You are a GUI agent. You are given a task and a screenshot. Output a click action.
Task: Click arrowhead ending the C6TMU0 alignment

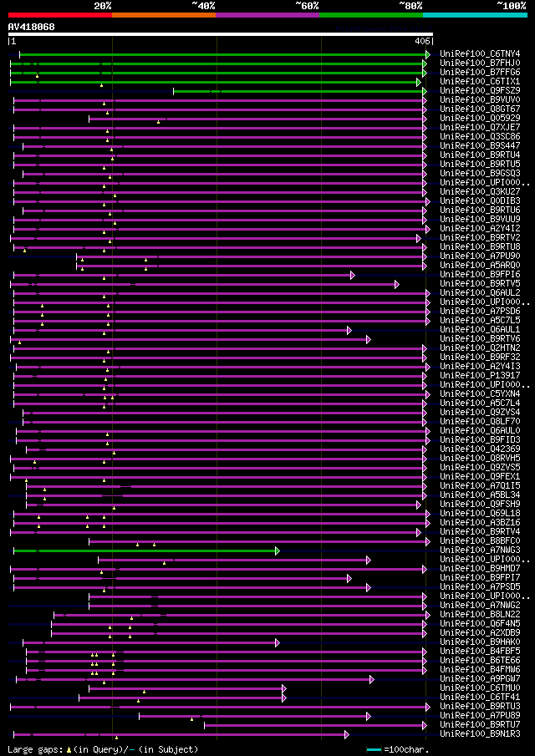click(x=284, y=688)
